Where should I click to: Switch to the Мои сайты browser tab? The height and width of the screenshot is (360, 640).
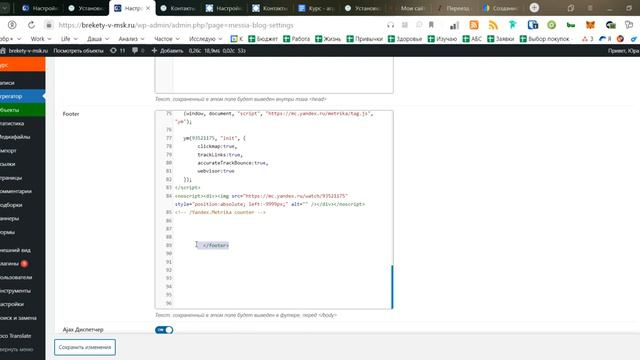point(409,8)
